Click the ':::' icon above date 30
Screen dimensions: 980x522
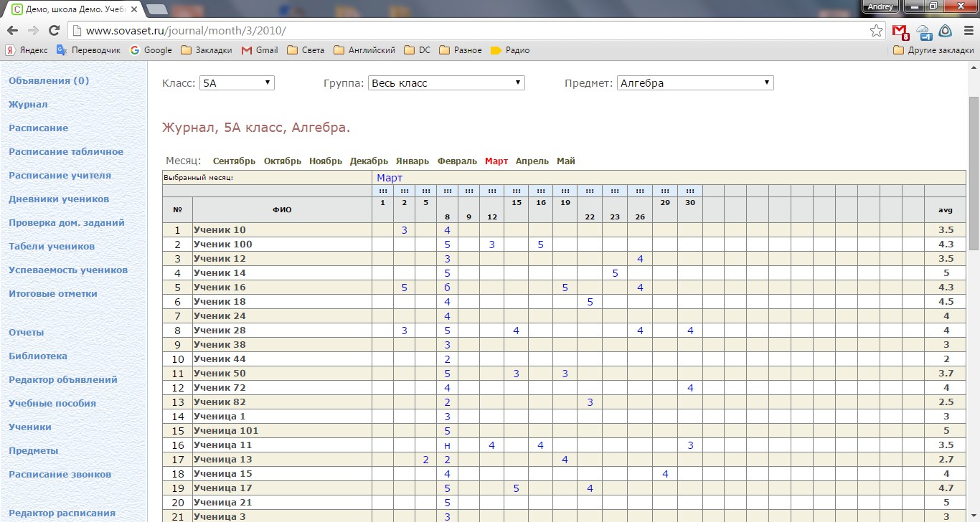[690, 191]
